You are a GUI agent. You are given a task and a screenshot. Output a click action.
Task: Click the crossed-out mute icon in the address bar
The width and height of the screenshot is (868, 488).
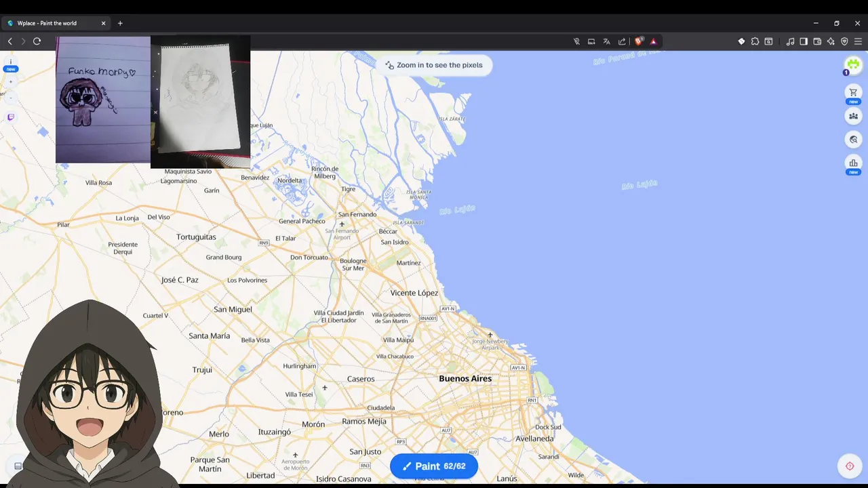[576, 41]
